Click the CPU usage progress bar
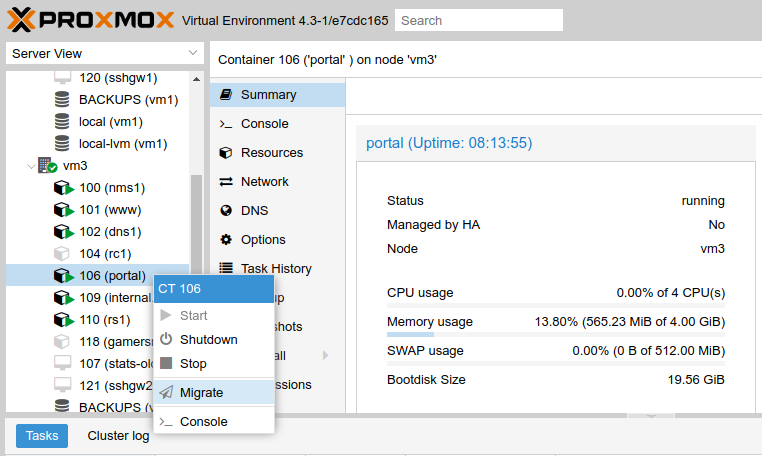 tap(556, 306)
